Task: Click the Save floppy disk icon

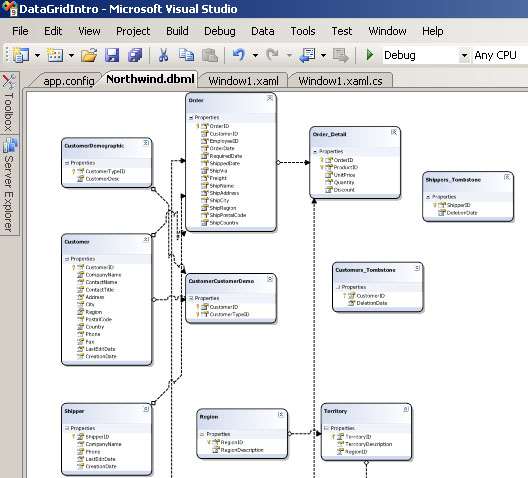Action: [112, 55]
